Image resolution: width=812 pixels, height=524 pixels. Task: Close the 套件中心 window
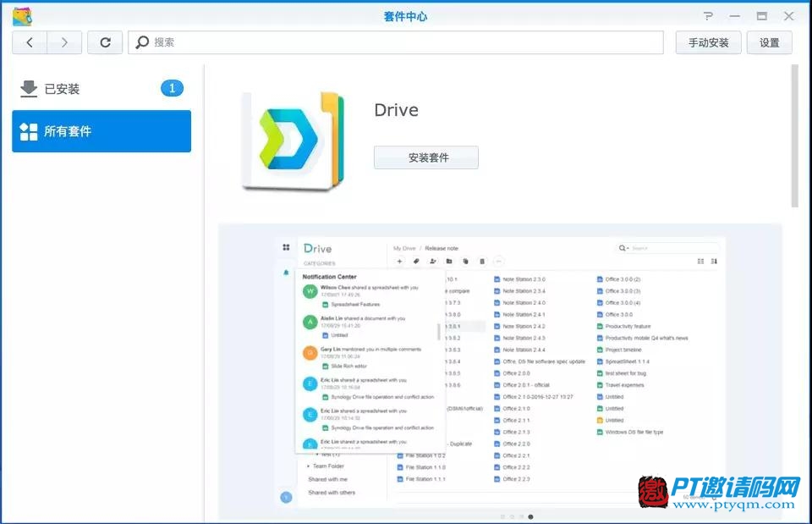pyautogui.click(x=788, y=16)
